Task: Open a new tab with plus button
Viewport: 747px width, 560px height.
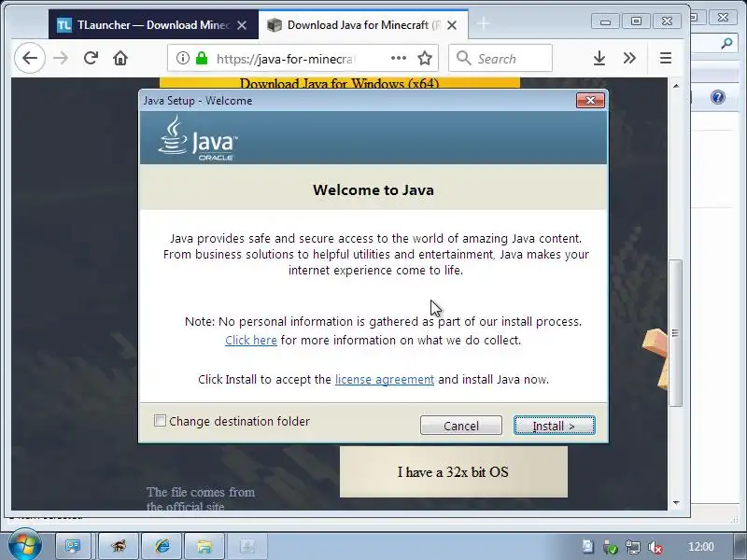Action: (483, 23)
